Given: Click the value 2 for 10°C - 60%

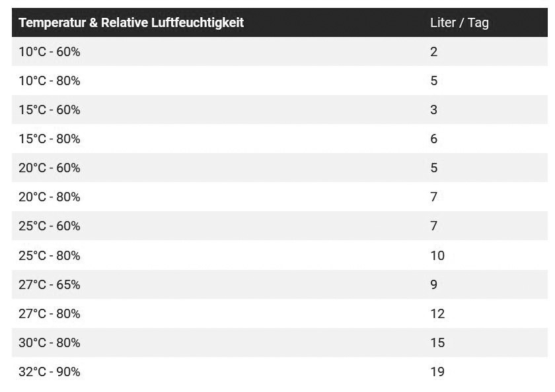Looking at the screenshot, I should (x=434, y=52).
